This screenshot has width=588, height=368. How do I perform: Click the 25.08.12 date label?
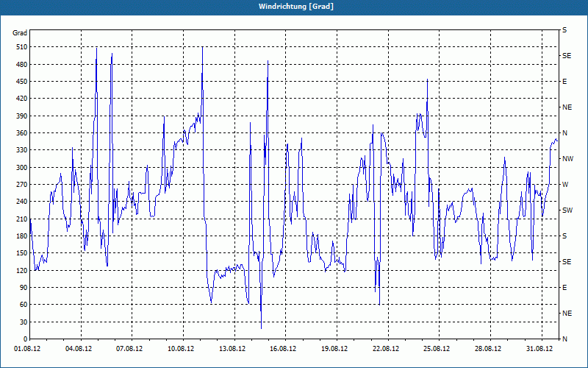pyautogui.click(x=437, y=349)
